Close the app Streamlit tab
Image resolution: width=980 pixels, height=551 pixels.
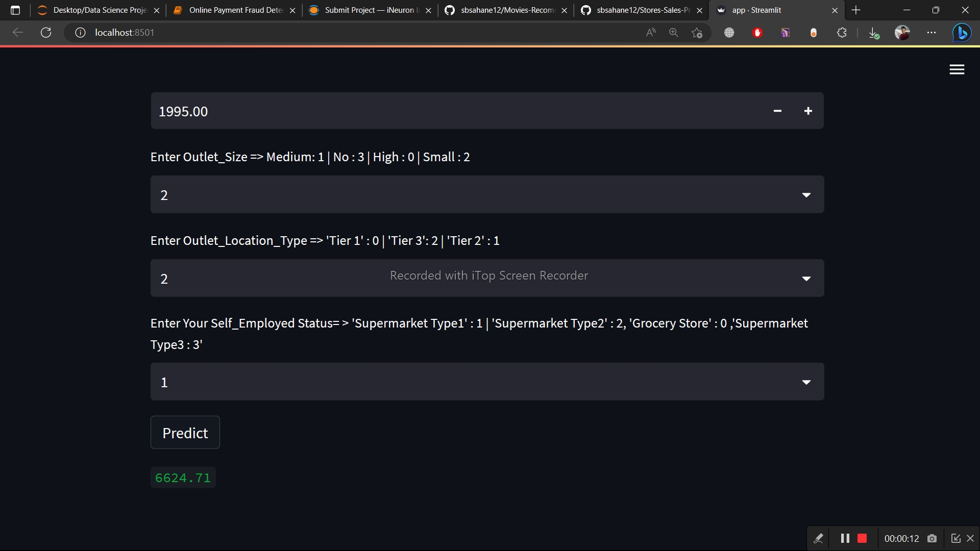pyautogui.click(x=835, y=10)
